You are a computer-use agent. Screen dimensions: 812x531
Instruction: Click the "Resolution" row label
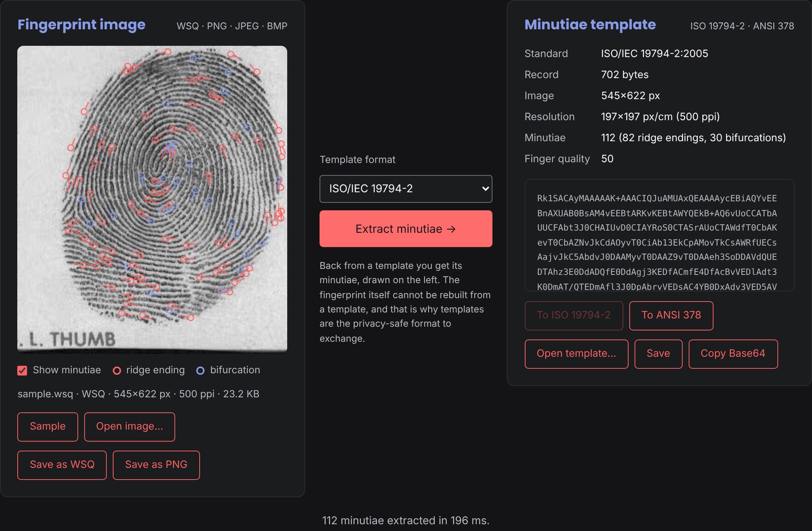(550, 117)
